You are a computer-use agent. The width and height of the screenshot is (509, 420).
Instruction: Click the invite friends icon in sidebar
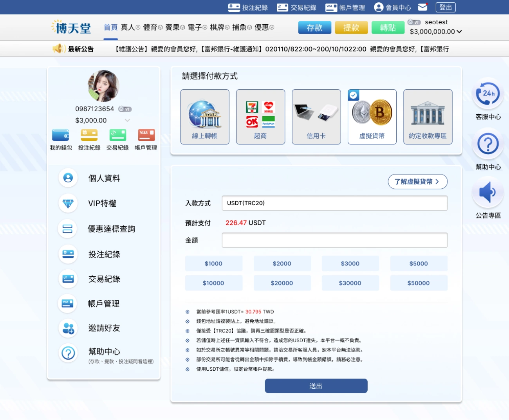[68, 328]
